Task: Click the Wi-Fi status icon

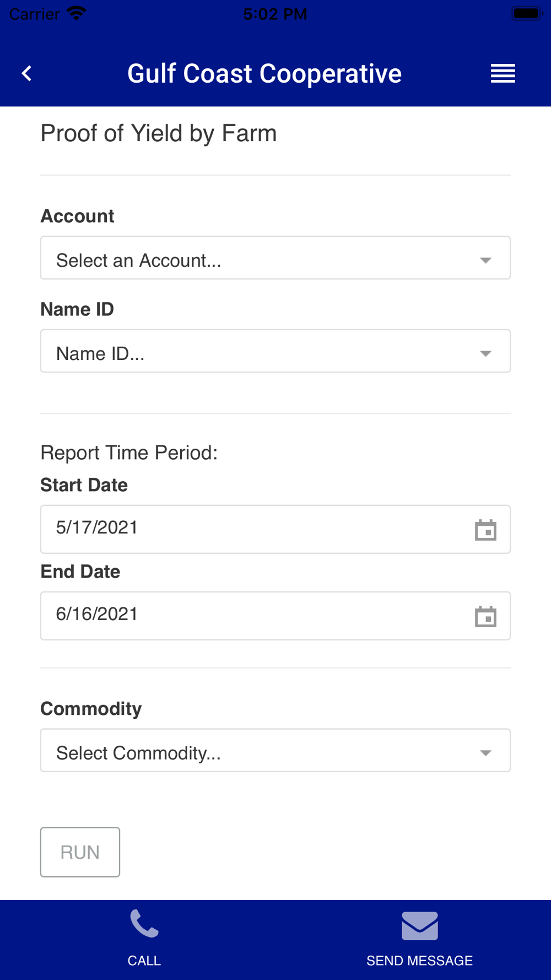Action: [x=76, y=13]
